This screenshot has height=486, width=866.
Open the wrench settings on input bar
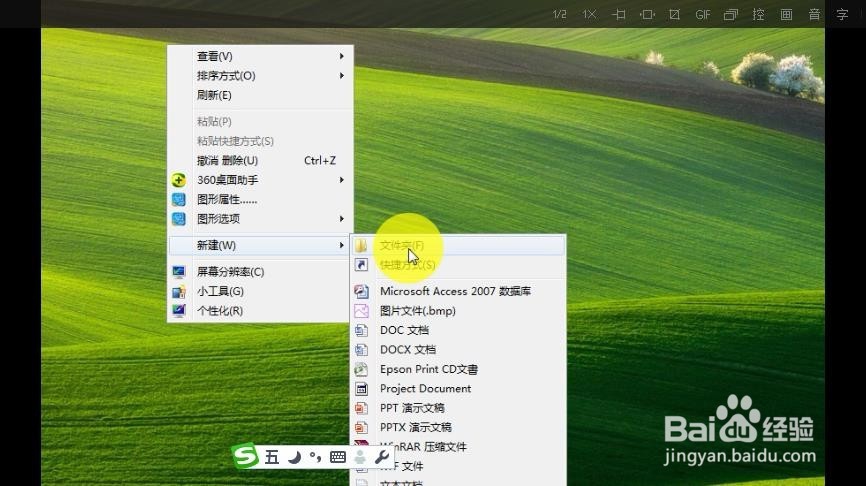[382, 457]
